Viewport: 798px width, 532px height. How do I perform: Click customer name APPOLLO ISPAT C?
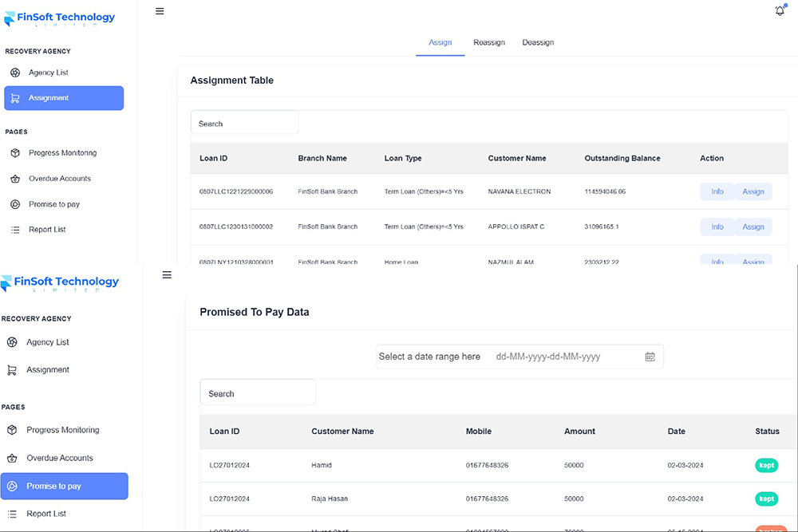[x=516, y=227]
